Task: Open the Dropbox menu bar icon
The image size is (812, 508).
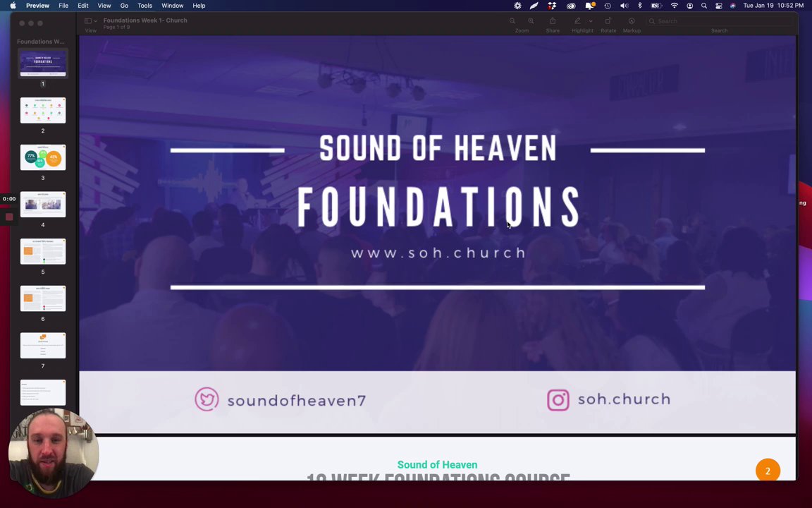Action: click(x=552, y=6)
